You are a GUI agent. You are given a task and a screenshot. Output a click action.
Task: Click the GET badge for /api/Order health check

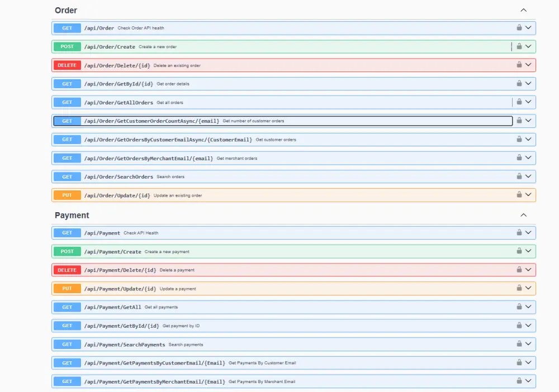tap(67, 28)
